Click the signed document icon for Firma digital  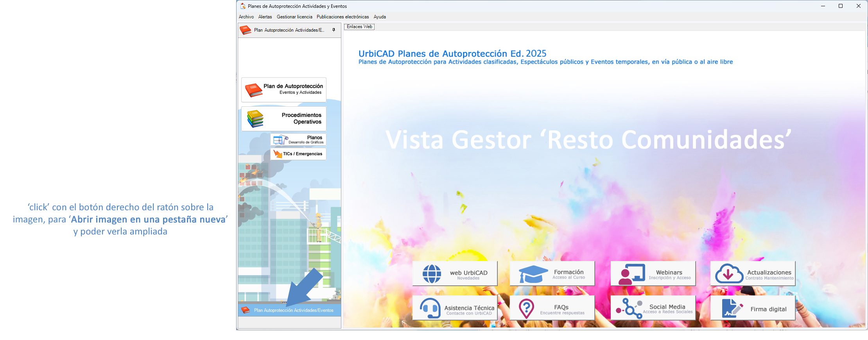tap(732, 308)
